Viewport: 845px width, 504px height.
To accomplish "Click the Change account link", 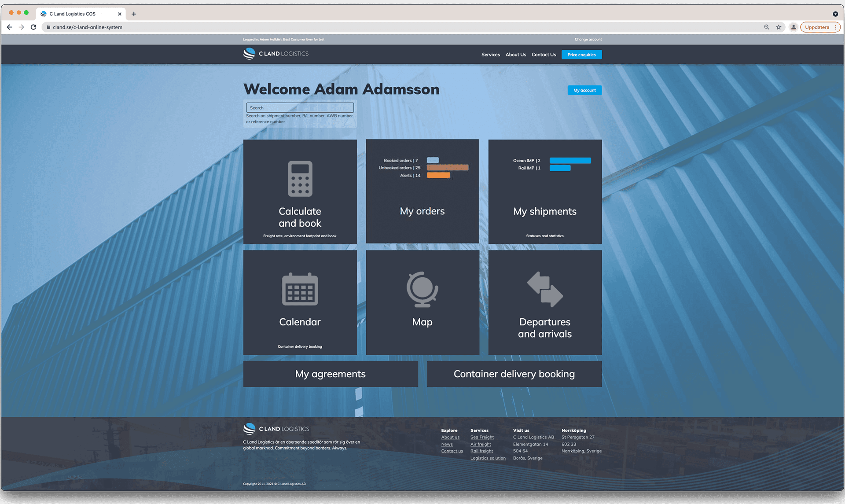I will pos(588,39).
